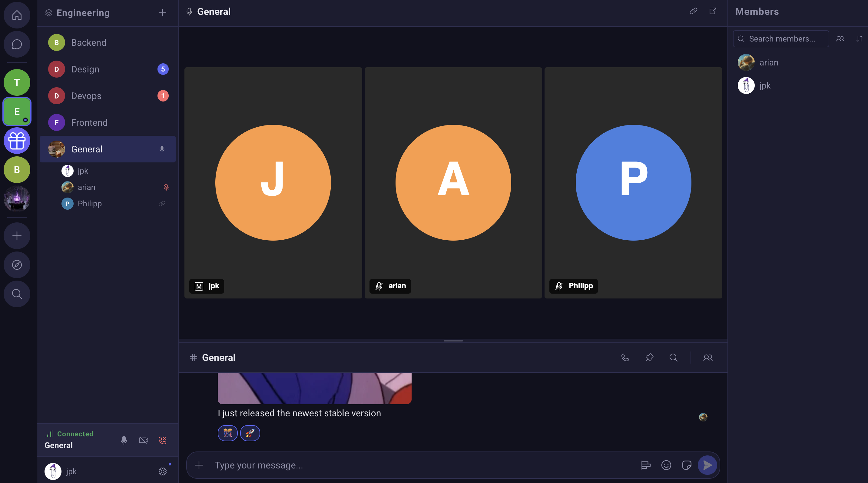Click the invite members people icon
Screen dimensions: 868x483
(840, 39)
